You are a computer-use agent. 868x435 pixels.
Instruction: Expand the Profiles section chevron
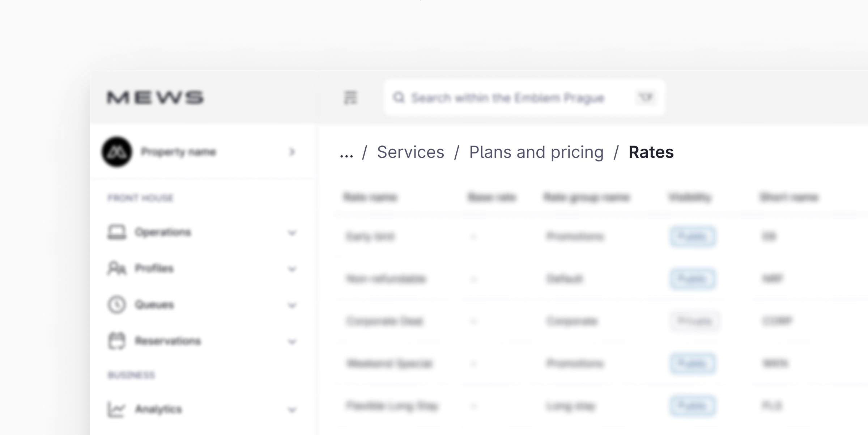pyautogui.click(x=292, y=269)
